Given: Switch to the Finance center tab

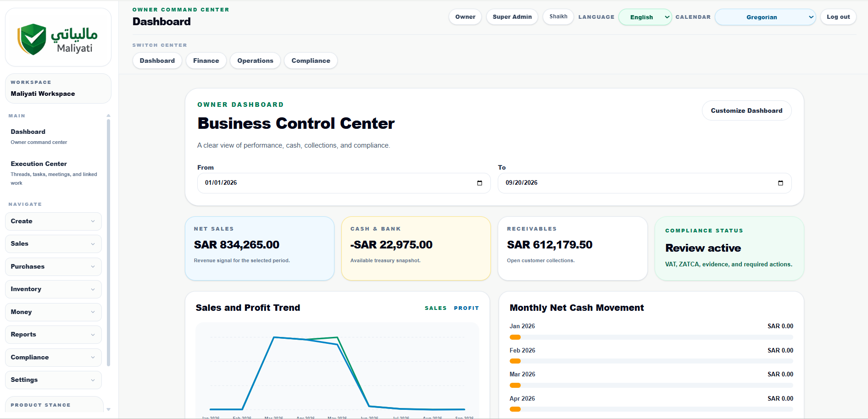Looking at the screenshot, I should [206, 61].
